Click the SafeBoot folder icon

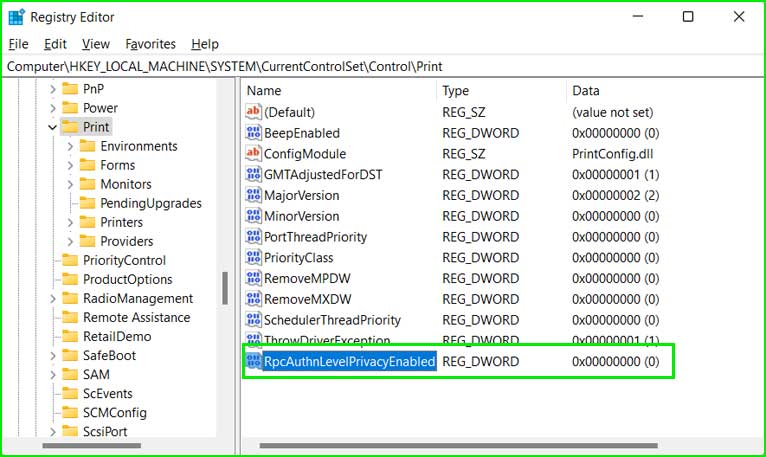(70, 355)
